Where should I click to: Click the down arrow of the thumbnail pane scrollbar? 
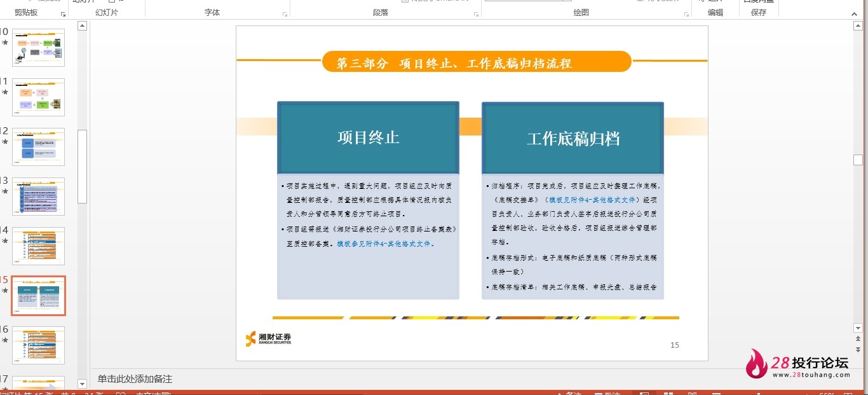(82, 384)
